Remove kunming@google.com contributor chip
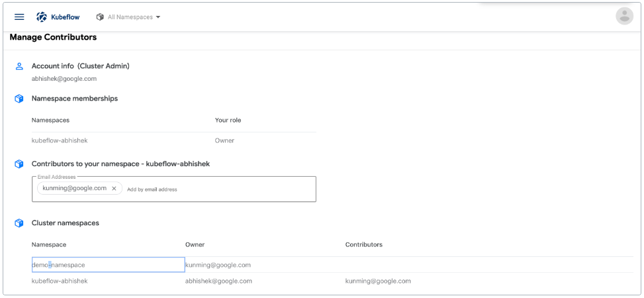Screen dimensions: 644x298 114,189
